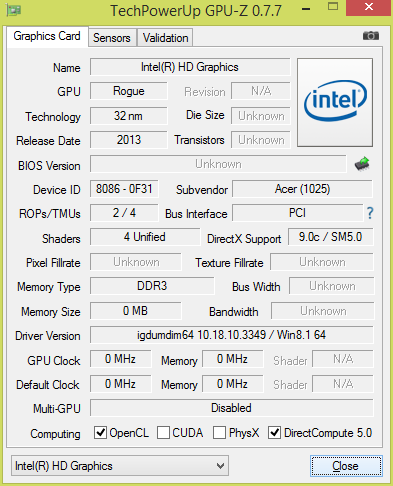
Task: Click the GPU field showing Rogue
Action: (x=129, y=91)
